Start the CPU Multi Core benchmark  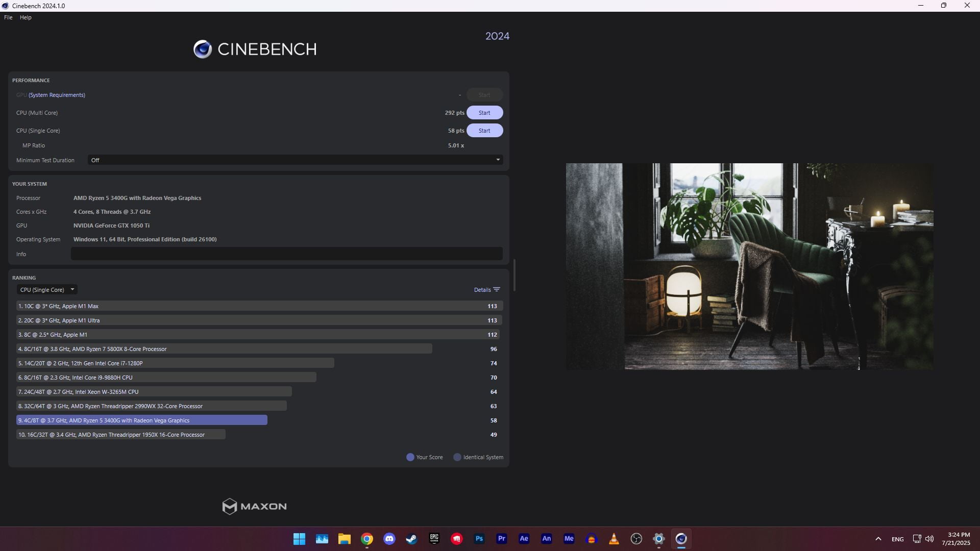(x=484, y=113)
